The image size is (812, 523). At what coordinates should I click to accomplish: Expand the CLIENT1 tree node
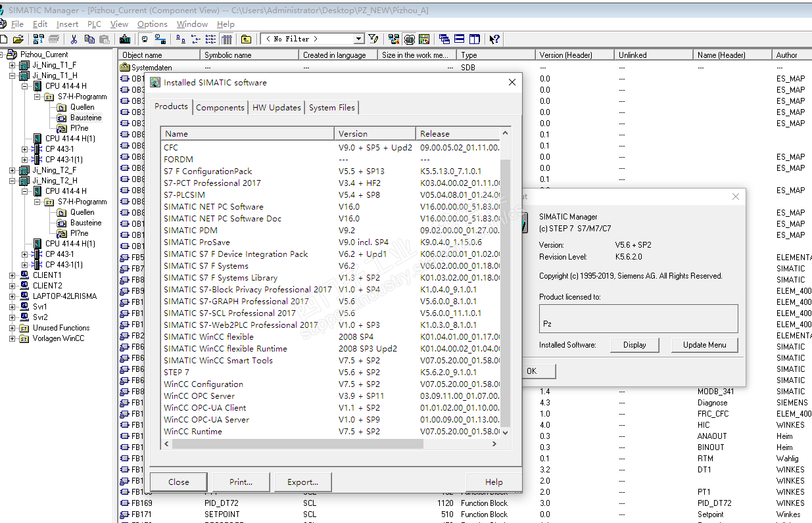12,275
